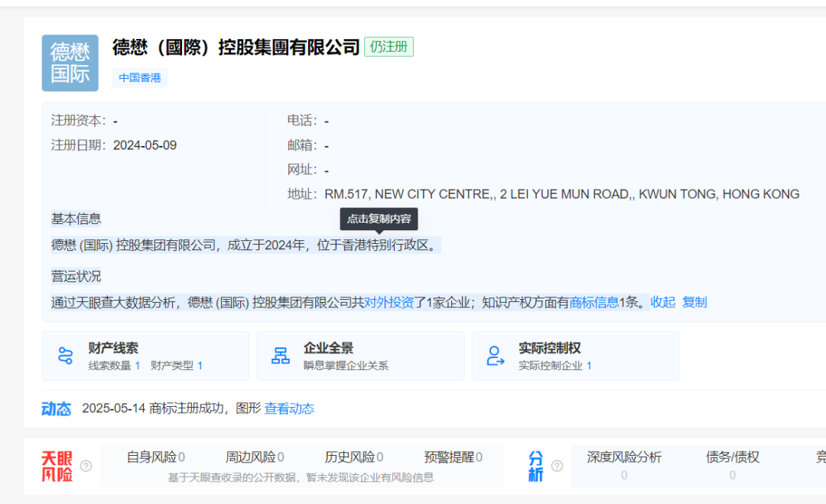Click the 德懋国际 company logo
This screenshot has height=504, width=826.
coord(70,63)
